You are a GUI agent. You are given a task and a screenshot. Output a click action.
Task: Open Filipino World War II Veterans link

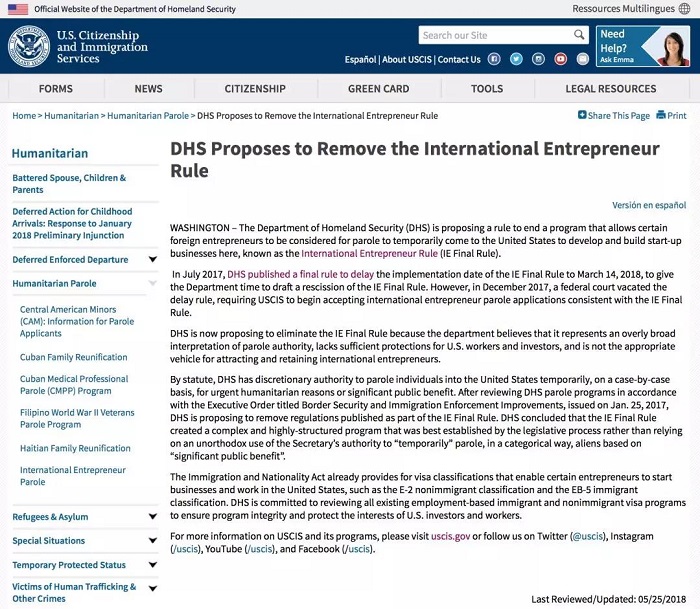coord(77,418)
